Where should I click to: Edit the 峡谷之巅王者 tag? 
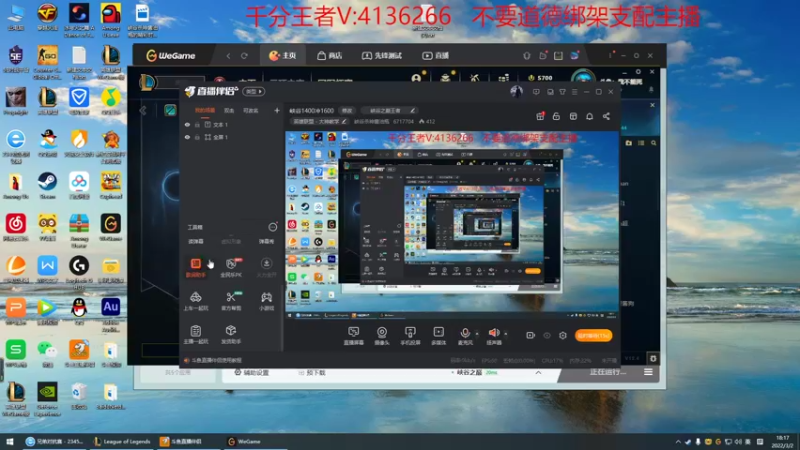tap(389, 111)
